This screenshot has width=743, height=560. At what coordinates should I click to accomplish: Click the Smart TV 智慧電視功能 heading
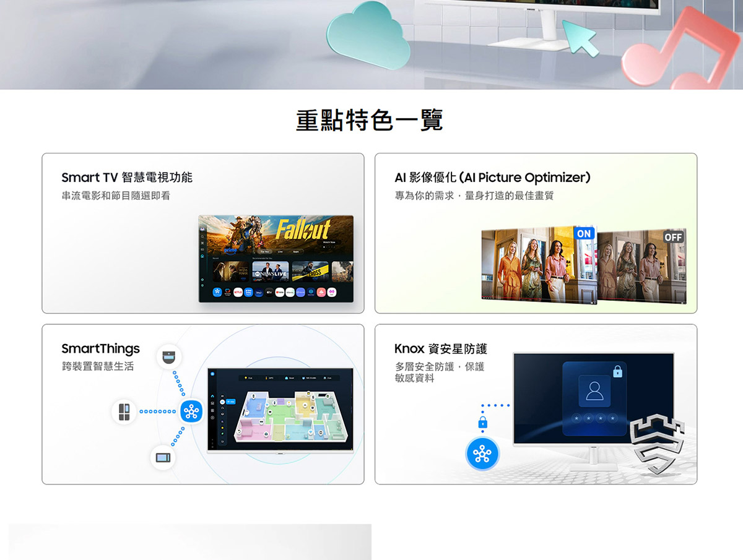click(x=127, y=178)
